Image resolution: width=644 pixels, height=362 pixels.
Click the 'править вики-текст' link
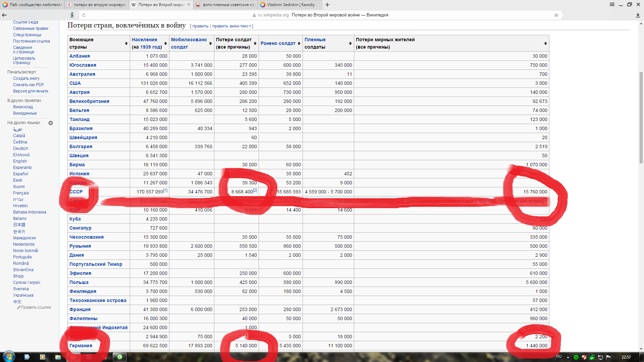pyautogui.click(x=231, y=26)
